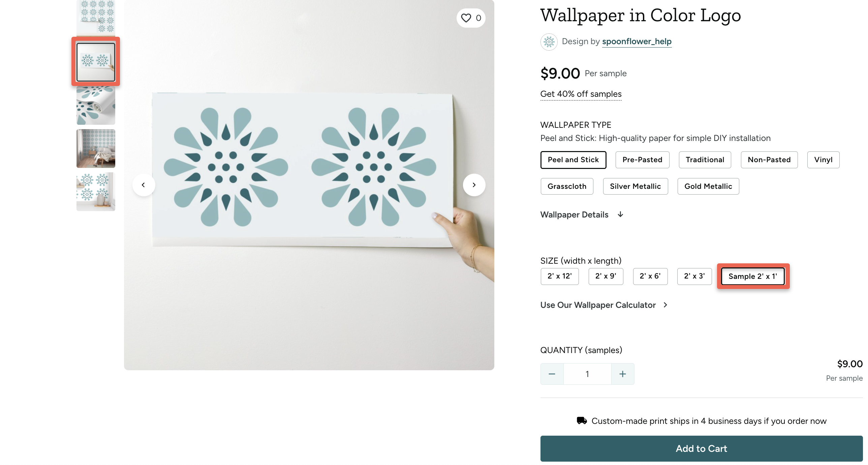
Task: Increase sample quantity with plus icon
Action: tap(622, 374)
